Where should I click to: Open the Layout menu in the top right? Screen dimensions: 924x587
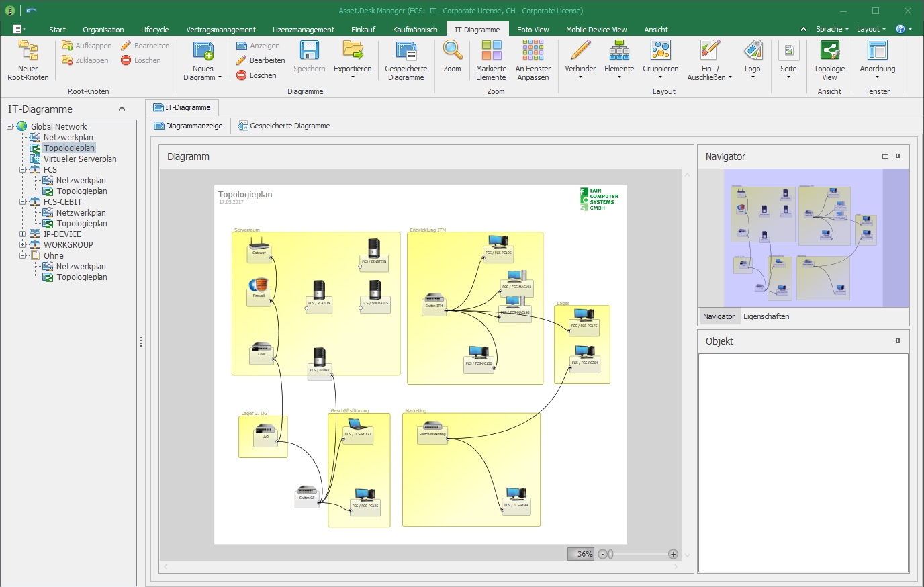(871, 29)
